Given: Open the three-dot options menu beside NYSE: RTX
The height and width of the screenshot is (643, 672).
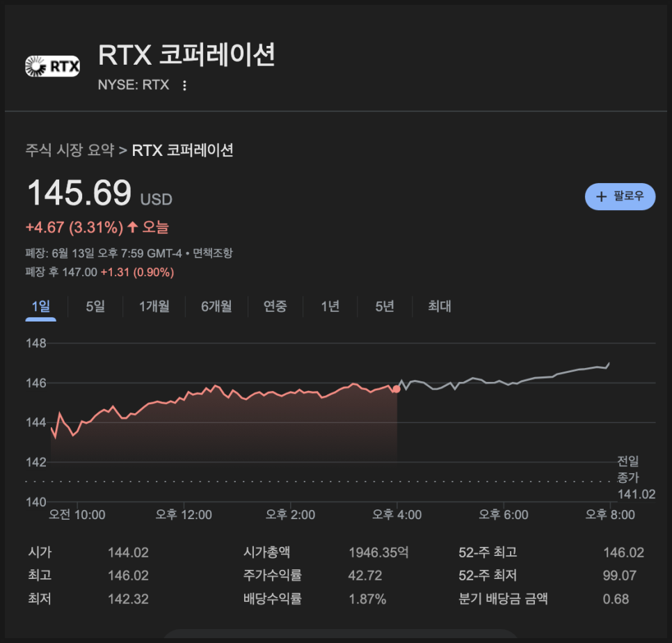Looking at the screenshot, I should (x=184, y=86).
